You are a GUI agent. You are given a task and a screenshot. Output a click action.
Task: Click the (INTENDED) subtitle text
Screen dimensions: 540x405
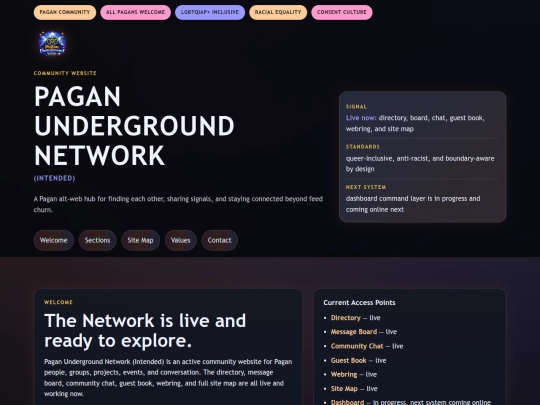(x=54, y=178)
